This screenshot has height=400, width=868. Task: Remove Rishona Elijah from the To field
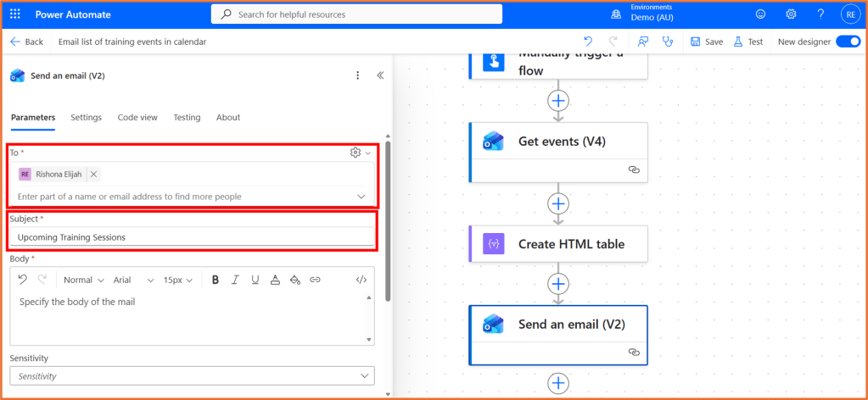click(x=93, y=174)
